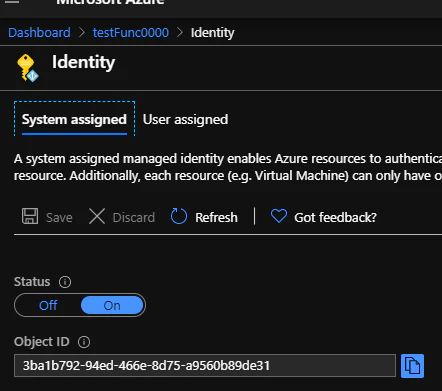This screenshot has height=391, width=442.
Task: Click the Identity breadcrumb text
Action: (213, 33)
